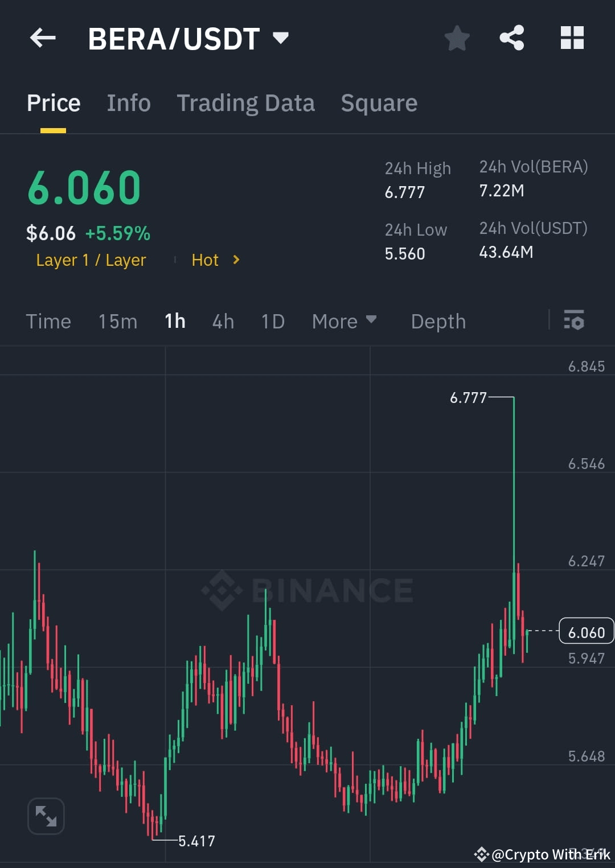Image resolution: width=615 pixels, height=868 pixels.
Task: Open chart settings via the candlestick icon
Action: tap(574, 321)
